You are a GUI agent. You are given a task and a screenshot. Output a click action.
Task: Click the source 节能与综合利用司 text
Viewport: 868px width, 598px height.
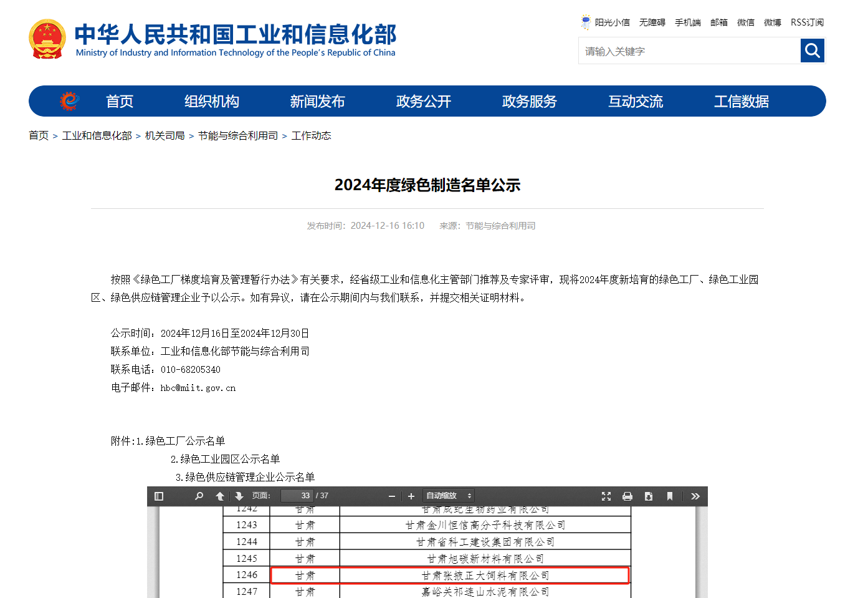[500, 226]
